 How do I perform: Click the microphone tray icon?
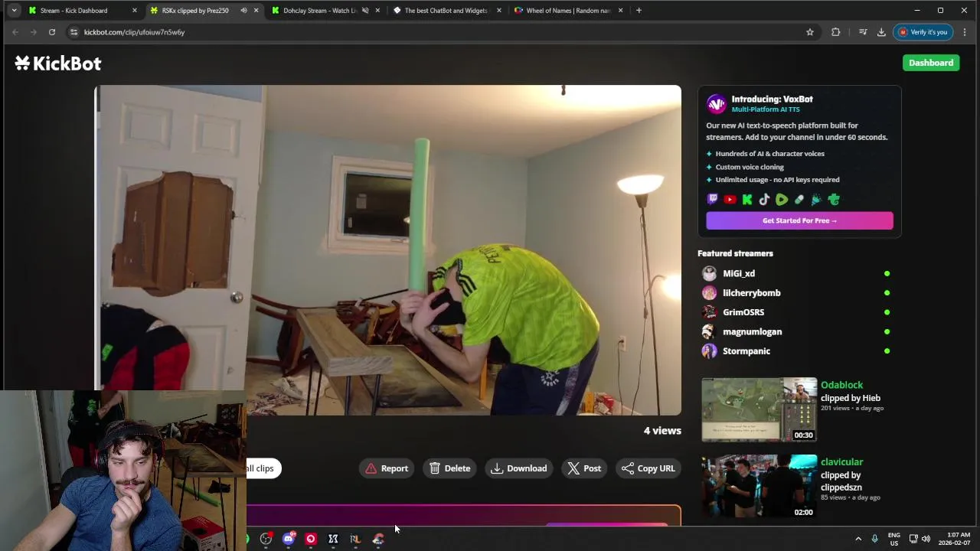pyautogui.click(x=874, y=539)
